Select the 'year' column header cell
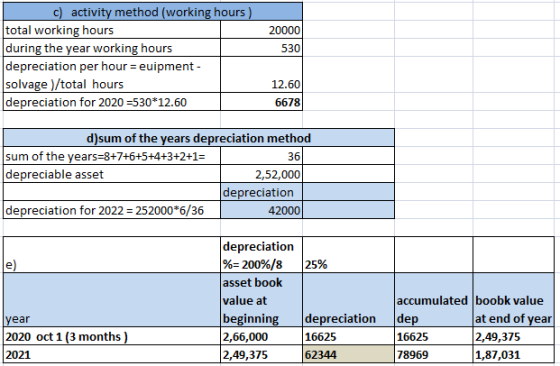 [x=112, y=300]
